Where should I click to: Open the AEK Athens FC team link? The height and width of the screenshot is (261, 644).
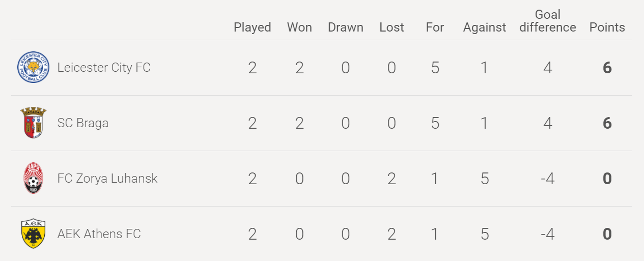pos(99,234)
